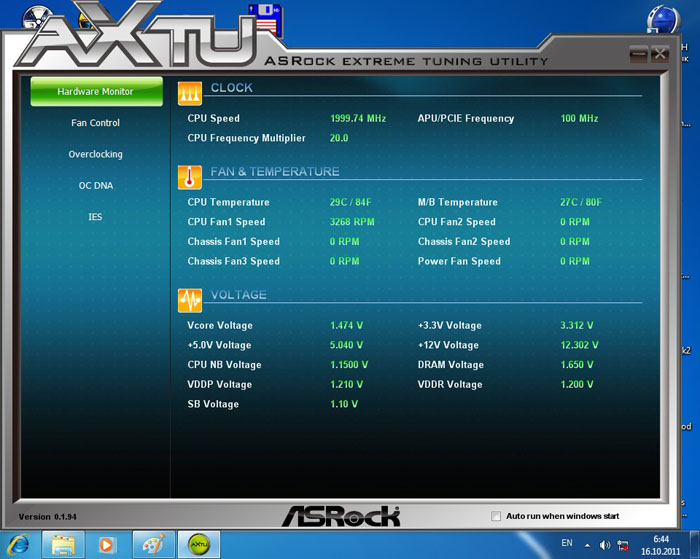700x559 pixels.
Task: Switch to Fan Control section
Action: [96, 123]
